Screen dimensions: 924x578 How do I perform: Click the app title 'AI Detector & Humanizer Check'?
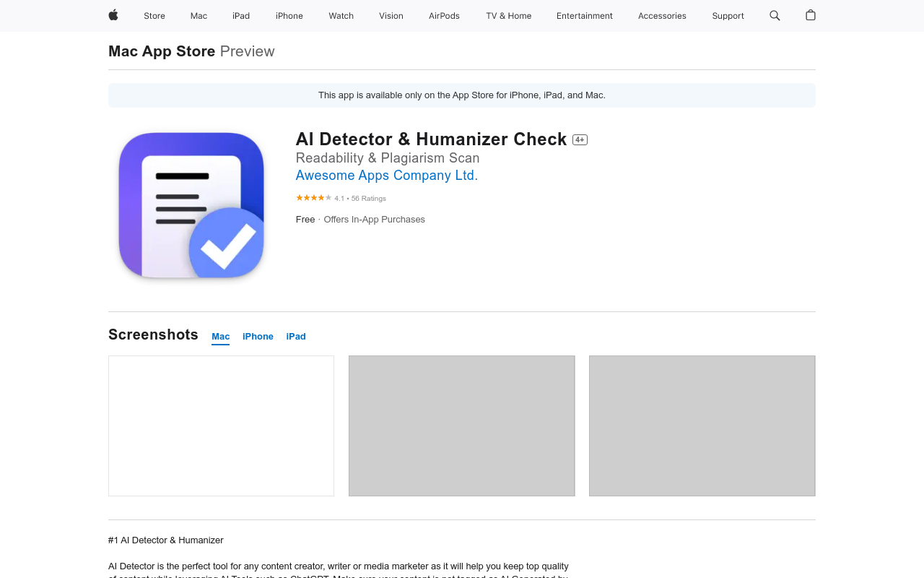[432, 139]
